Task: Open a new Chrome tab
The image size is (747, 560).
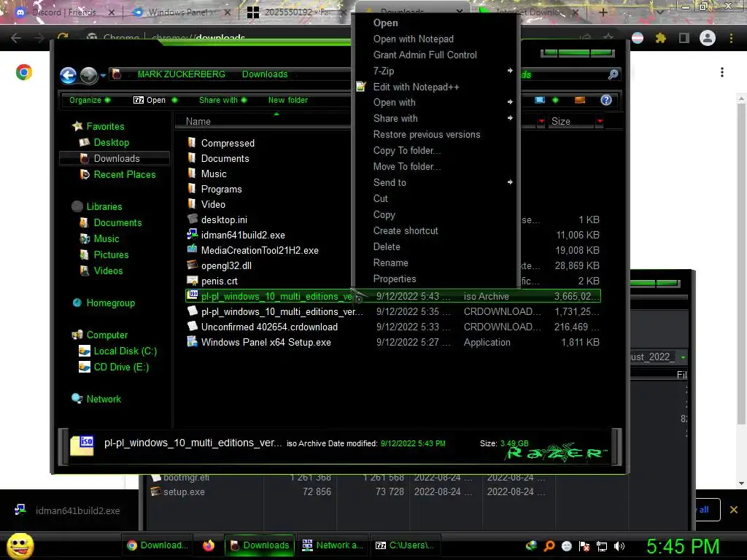Action: click(x=603, y=12)
